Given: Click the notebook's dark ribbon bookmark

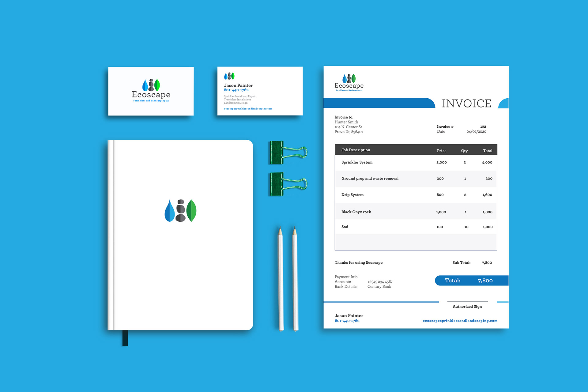Looking at the screenshot, I should 125,338.
